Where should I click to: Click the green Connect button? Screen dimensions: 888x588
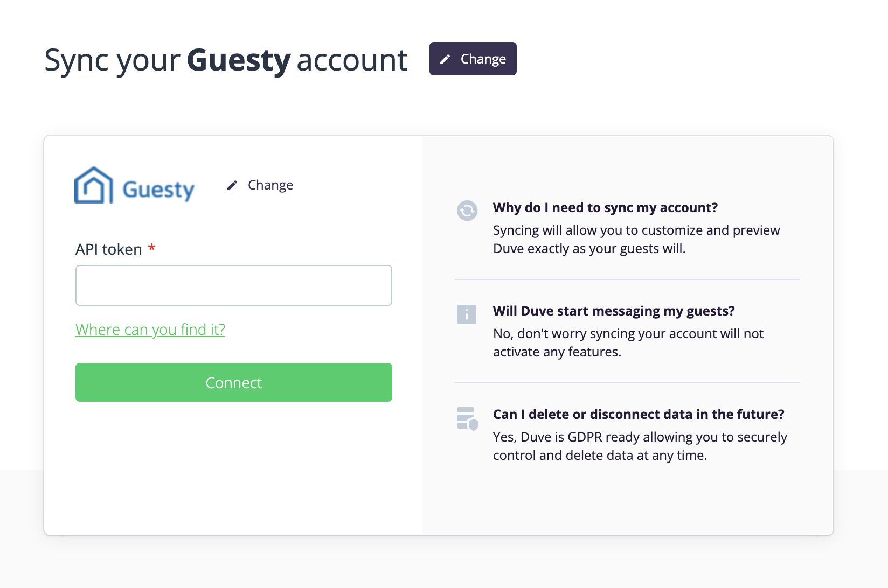[234, 382]
